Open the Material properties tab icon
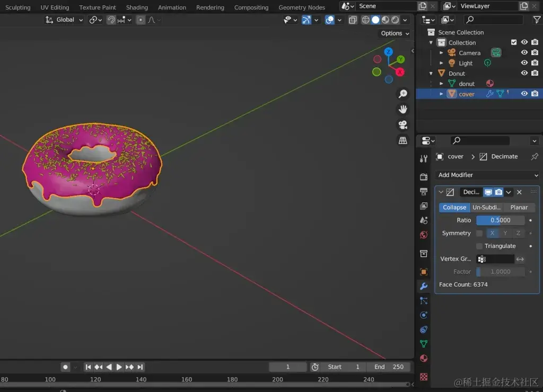Image resolution: width=543 pixels, height=392 pixels. (423, 358)
